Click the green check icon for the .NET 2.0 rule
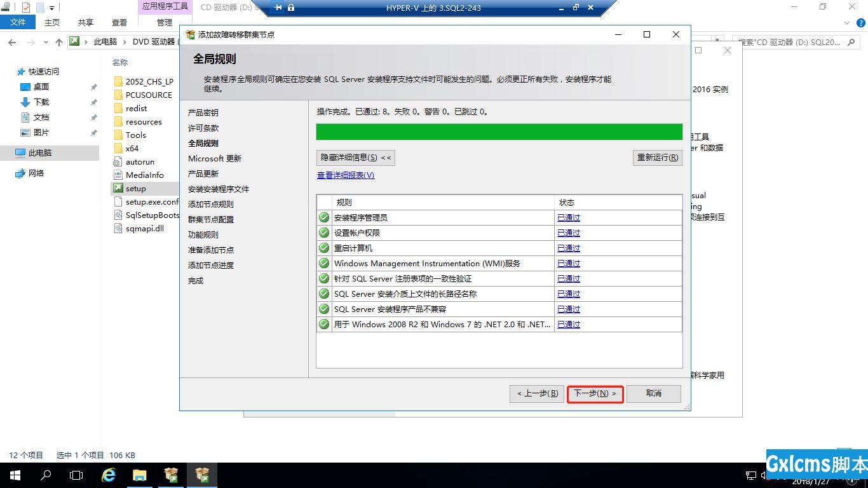The width and height of the screenshot is (868, 488). click(x=324, y=324)
